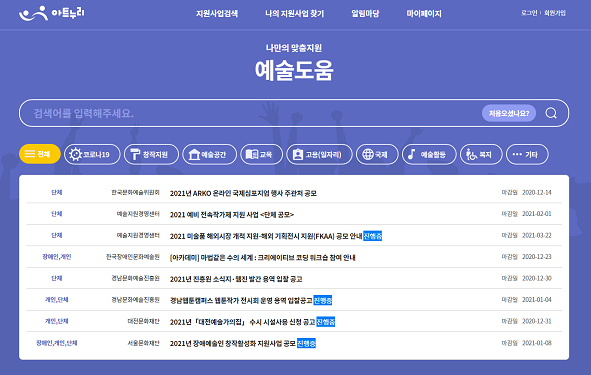Select the 코로나19 virus icon filter

pos(75,154)
